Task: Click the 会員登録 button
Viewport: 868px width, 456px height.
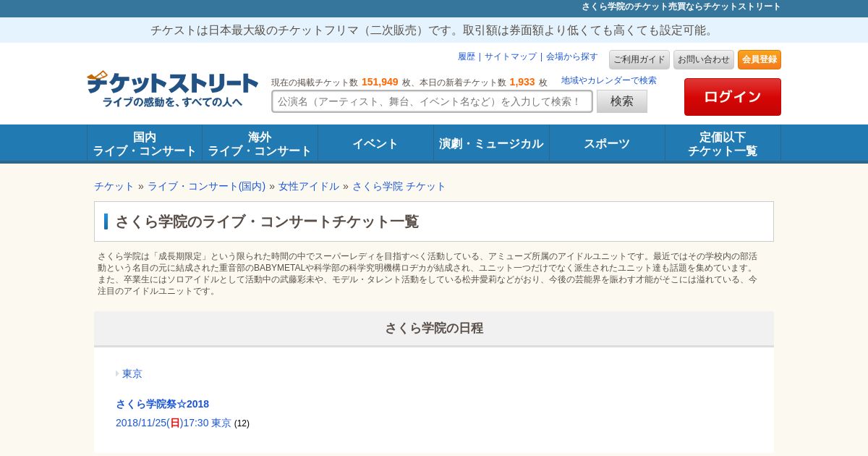Action: click(759, 59)
